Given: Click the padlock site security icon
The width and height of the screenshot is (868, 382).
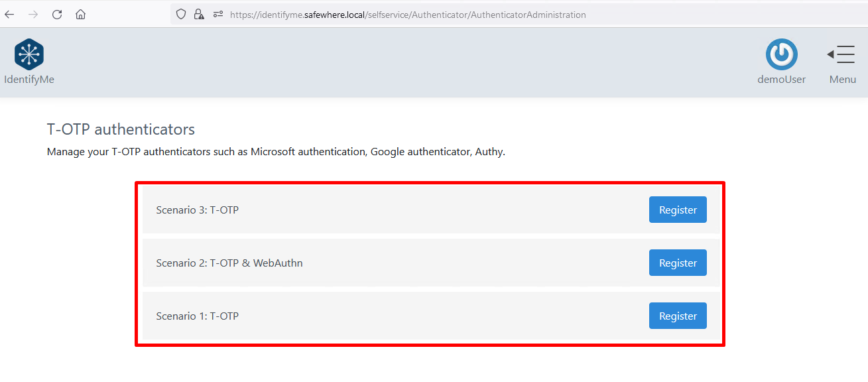Looking at the screenshot, I should [199, 14].
